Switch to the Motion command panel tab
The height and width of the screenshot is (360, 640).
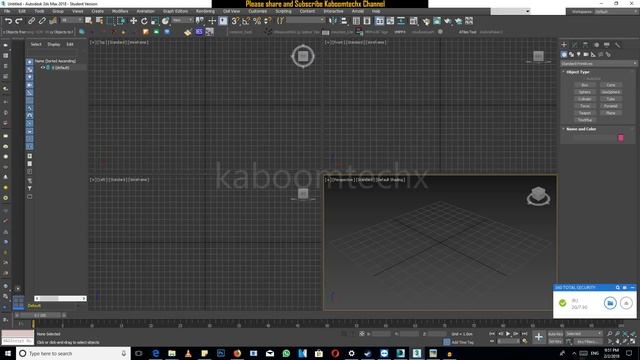click(x=596, y=45)
